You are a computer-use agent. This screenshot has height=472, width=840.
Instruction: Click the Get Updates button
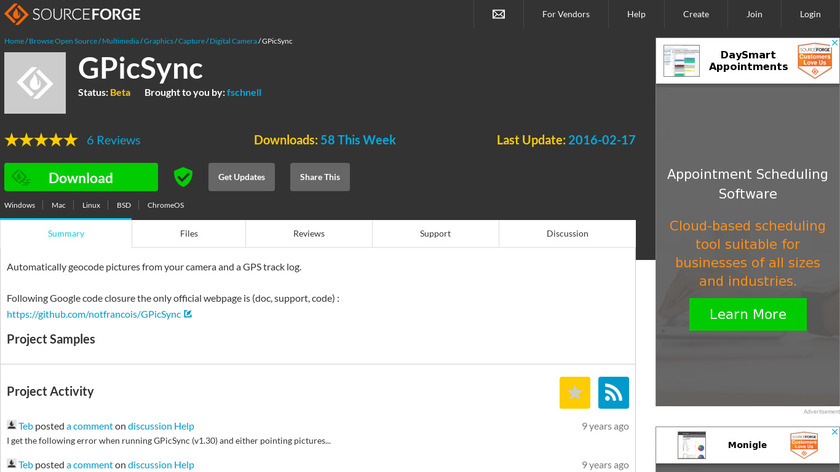coord(242,177)
